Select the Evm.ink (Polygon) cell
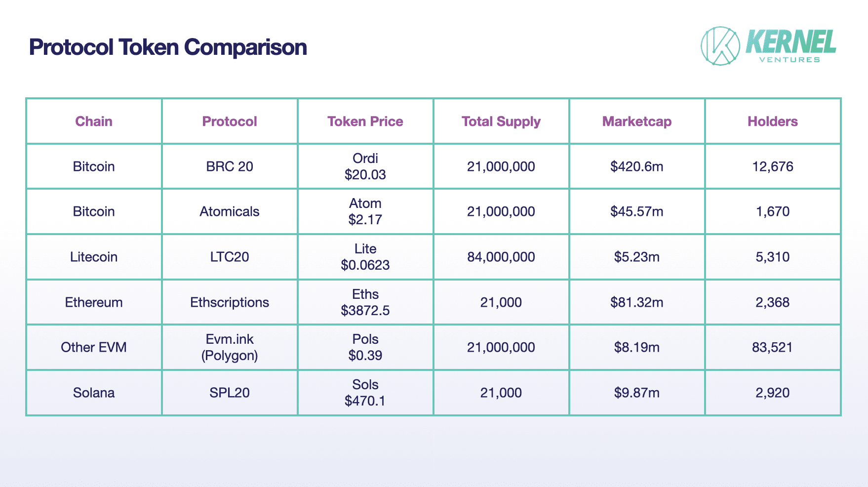Viewport: 868px width, 487px height. coord(230,347)
